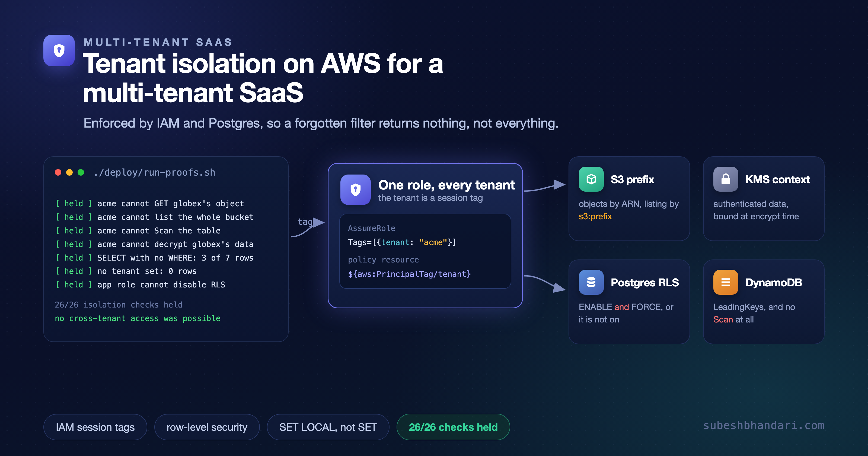Open the subeshbhandari.com link
This screenshot has height=456, width=868.
pyautogui.click(x=764, y=425)
